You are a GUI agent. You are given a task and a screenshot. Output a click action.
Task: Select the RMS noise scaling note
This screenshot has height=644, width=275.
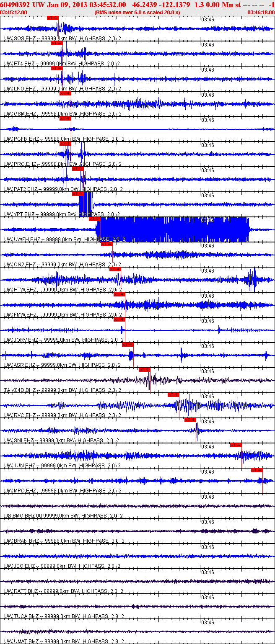137,13
